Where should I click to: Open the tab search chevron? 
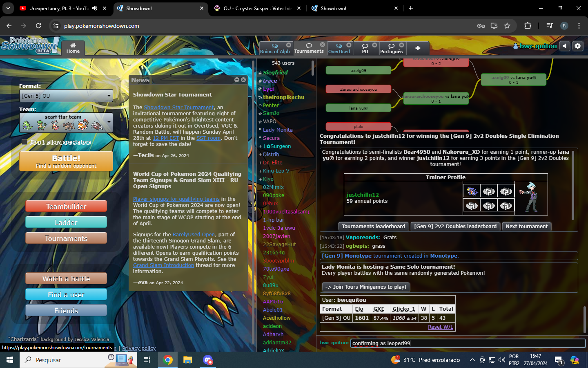click(8, 8)
